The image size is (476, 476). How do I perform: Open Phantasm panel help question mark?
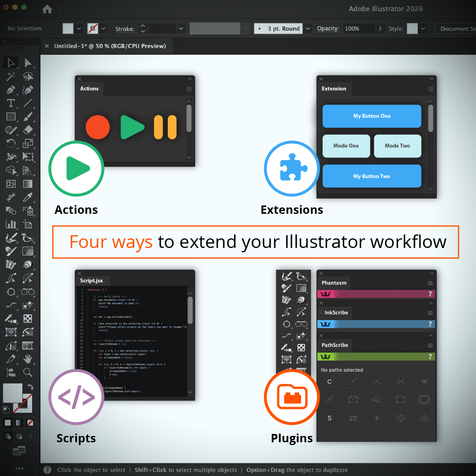tap(430, 294)
